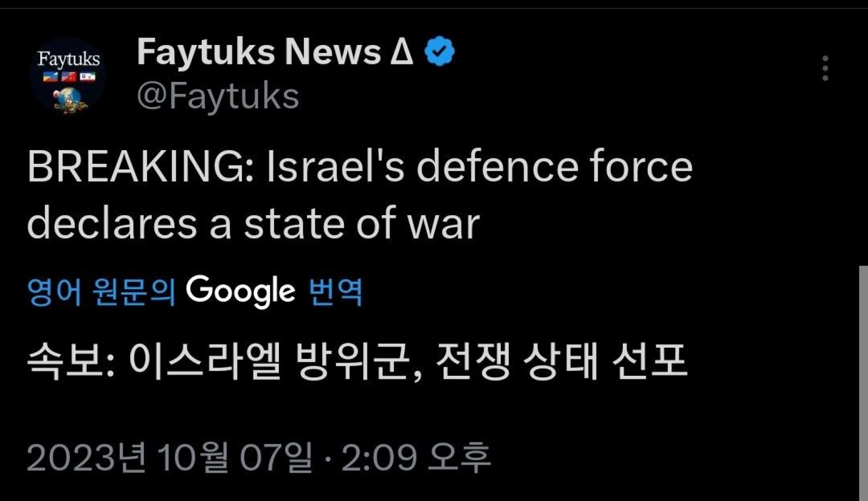Click the globe emblem in the avatar
The image size is (868, 501).
click(x=69, y=100)
